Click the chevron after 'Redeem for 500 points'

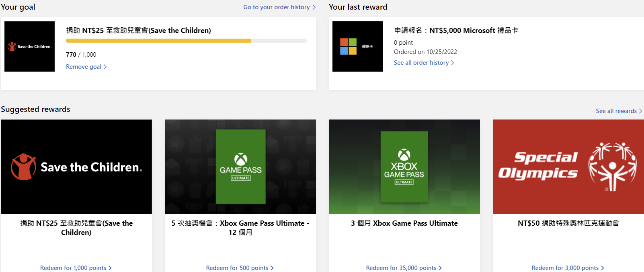pos(272,268)
